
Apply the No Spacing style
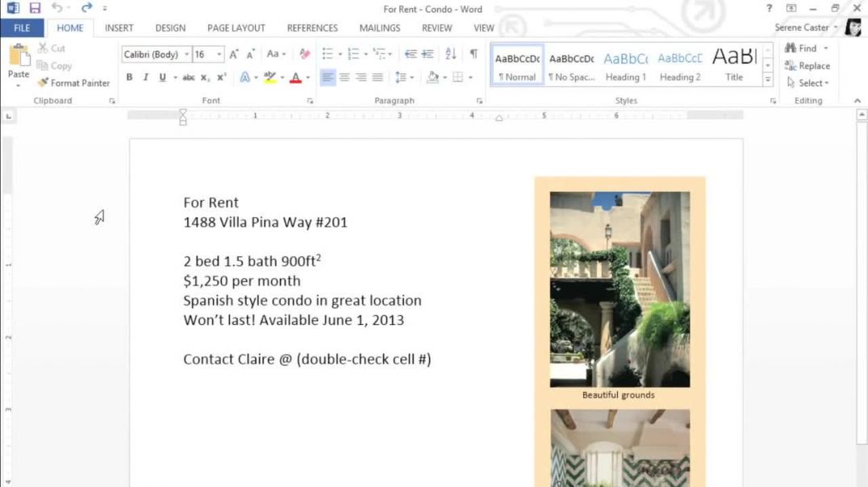(x=571, y=65)
